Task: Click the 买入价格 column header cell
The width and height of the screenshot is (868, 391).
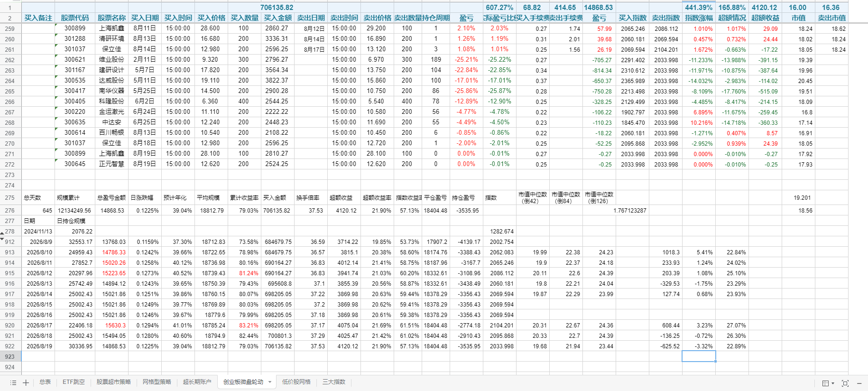Action: (212, 18)
